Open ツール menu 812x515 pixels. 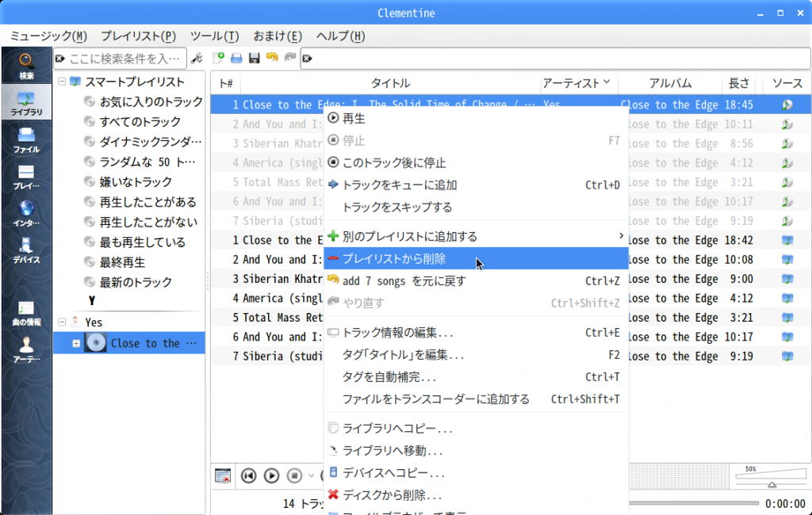[214, 36]
